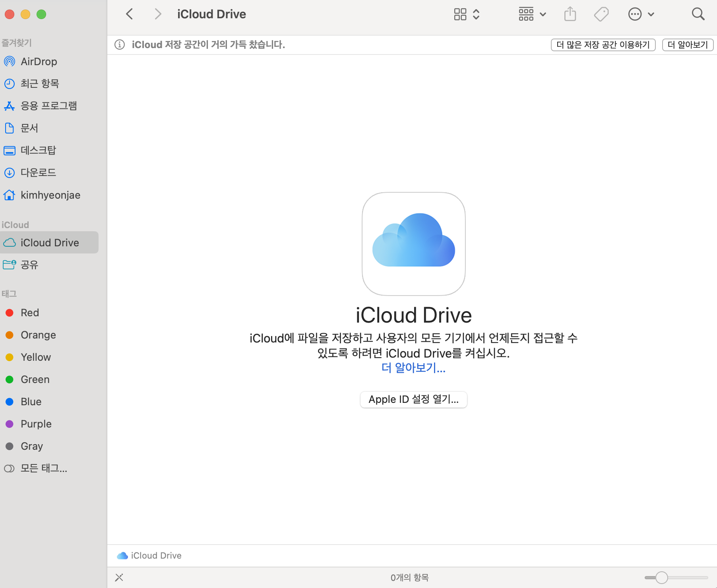Click the search magnifier icon
Screen dimensions: 717x588
click(x=698, y=14)
